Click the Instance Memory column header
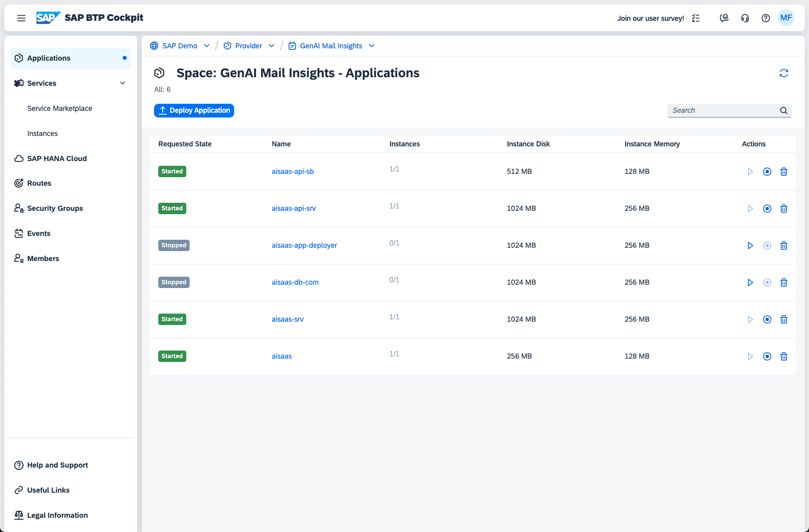The image size is (809, 532). 652,144
